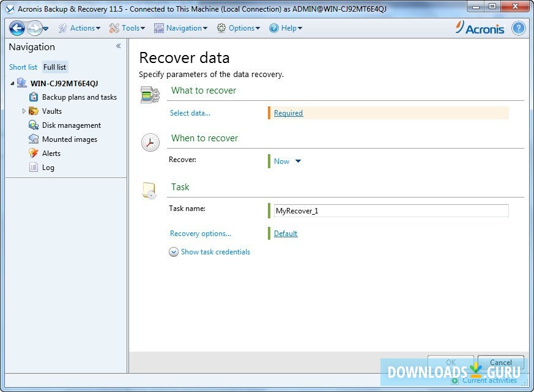Switch to the Short list view
This screenshot has height=392, width=534.
click(x=23, y=67)
